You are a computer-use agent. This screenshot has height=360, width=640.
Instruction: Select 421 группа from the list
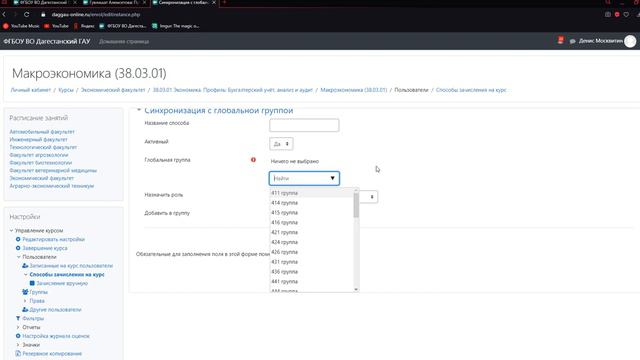click(x=311, y=232)
